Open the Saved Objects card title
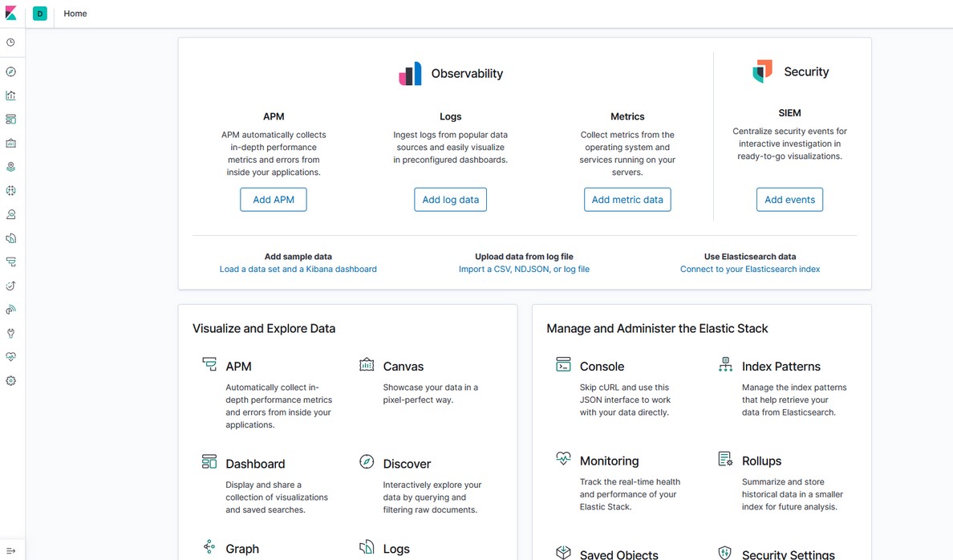This screenshot has width=953, height=560. pos(618,554)
